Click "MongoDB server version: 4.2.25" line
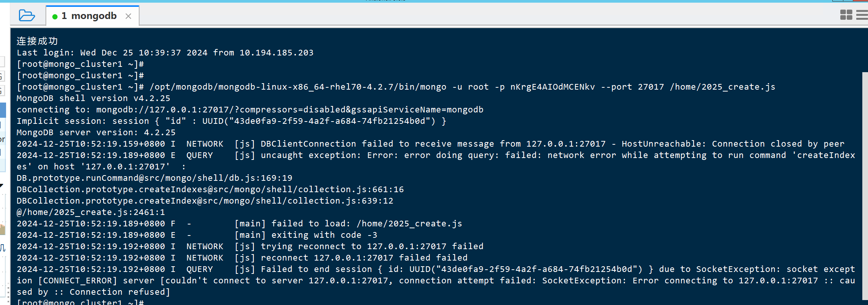 click(x=96, y=133)
